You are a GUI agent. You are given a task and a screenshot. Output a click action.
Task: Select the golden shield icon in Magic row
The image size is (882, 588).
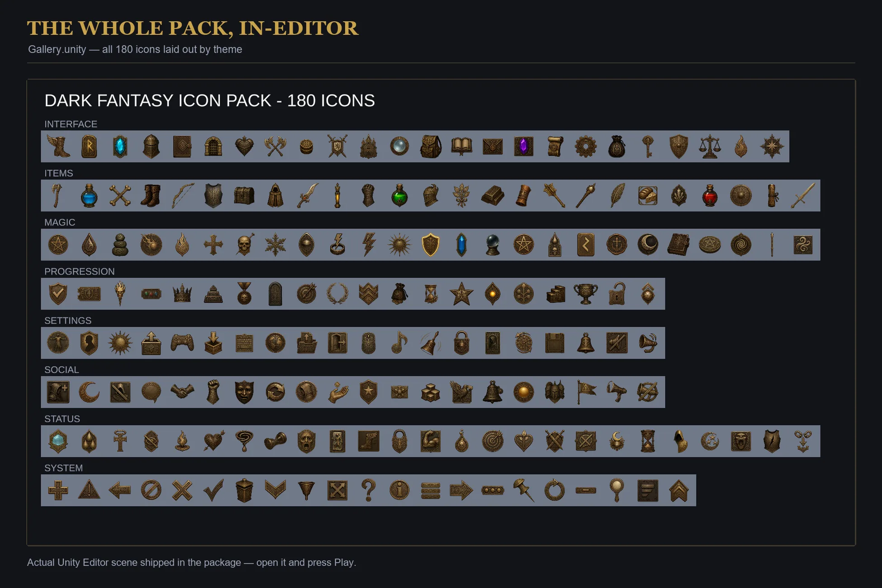click(431, 245)
